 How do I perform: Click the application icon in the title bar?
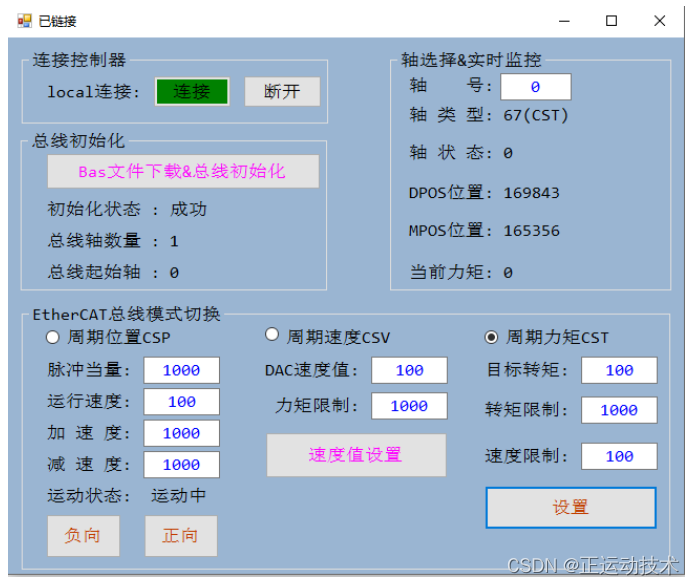[25, 20]
